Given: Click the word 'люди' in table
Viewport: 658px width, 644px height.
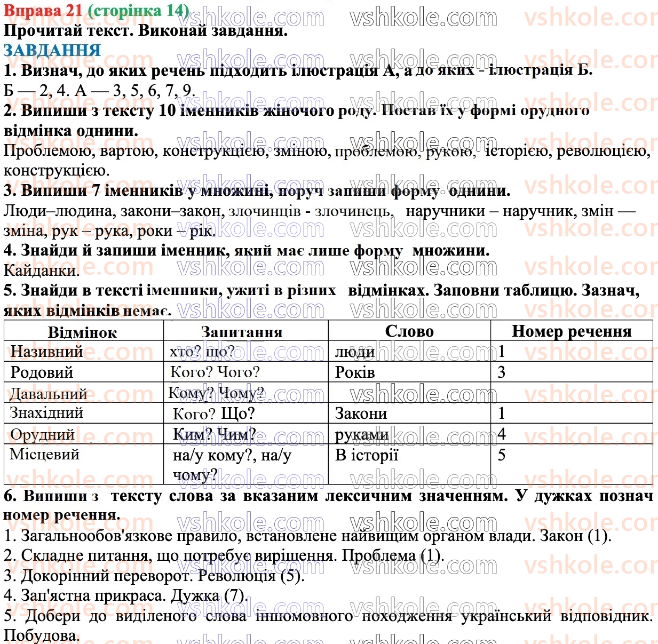Looking at the screenshot, I should (x=355, y=352).
